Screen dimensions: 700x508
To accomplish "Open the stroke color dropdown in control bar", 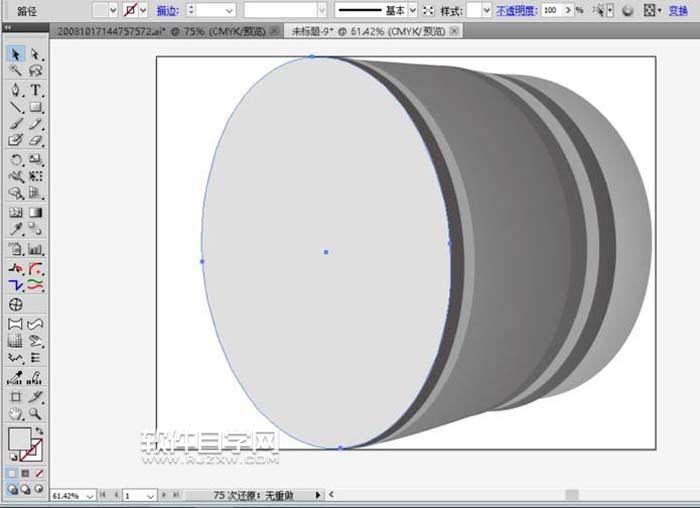I will click(x=143, y=10).
